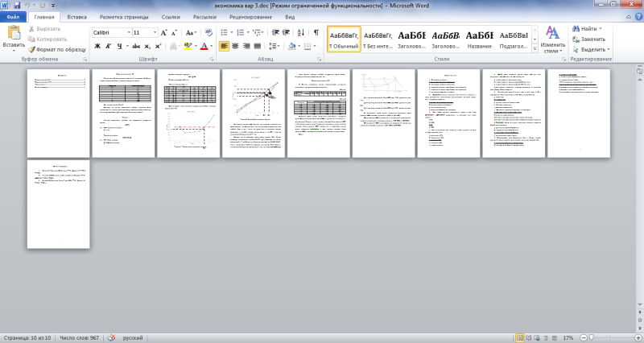This screenshot has width=644, height=343.
Task: Toggle subscript formatting
Action: 147,47
